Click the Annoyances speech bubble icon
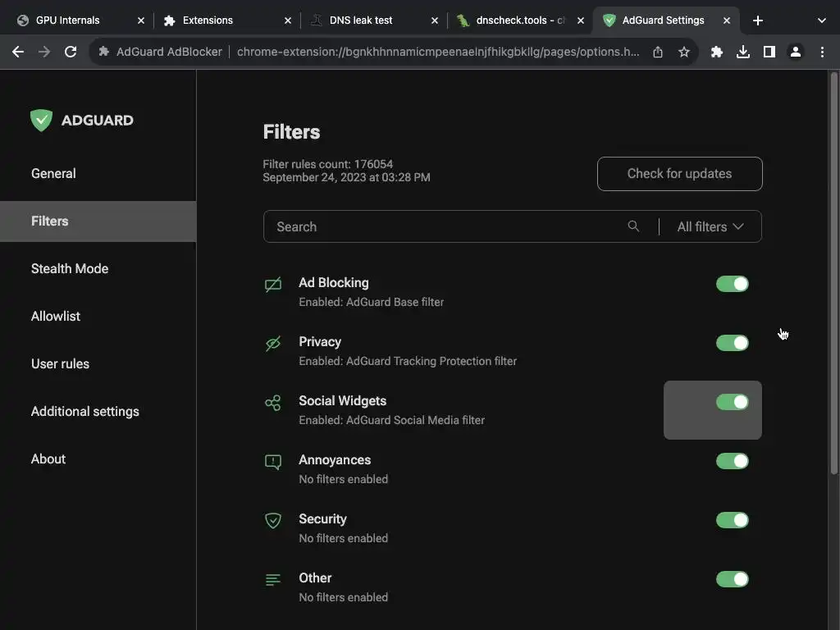 [273, 462]
